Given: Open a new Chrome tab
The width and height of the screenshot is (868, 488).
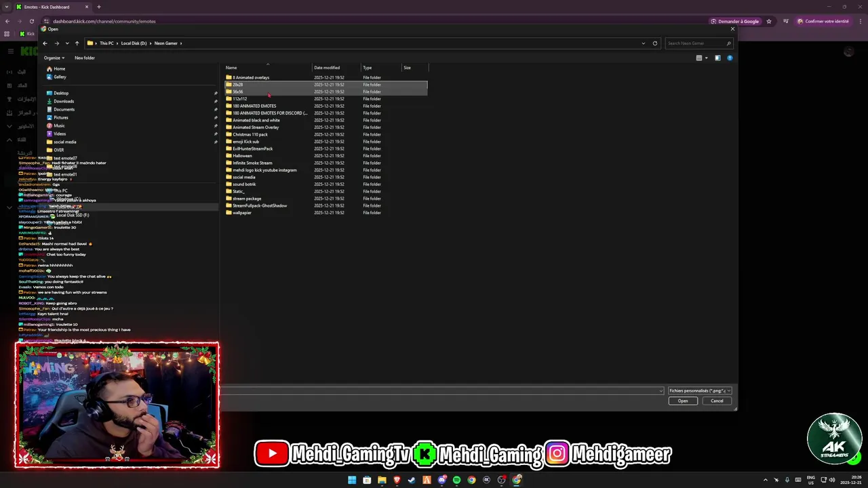Looking at the screenshot, I should [x=99, y=7].
